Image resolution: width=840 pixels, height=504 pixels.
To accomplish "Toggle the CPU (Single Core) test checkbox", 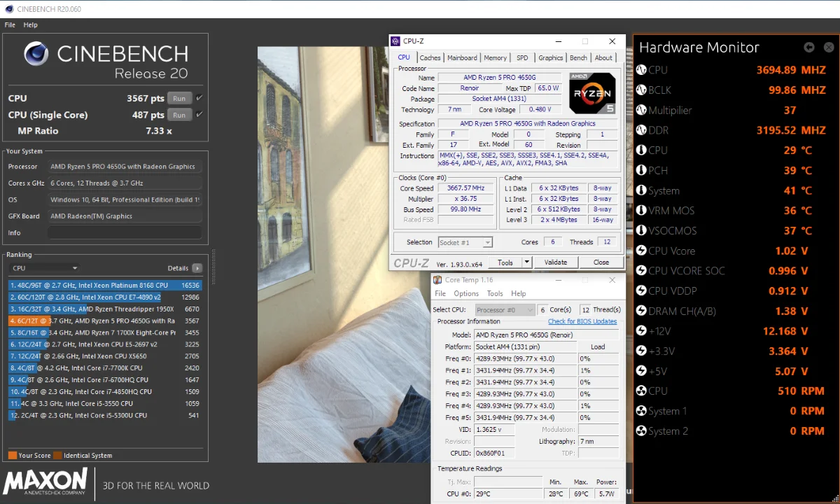I will coord(199,115).
